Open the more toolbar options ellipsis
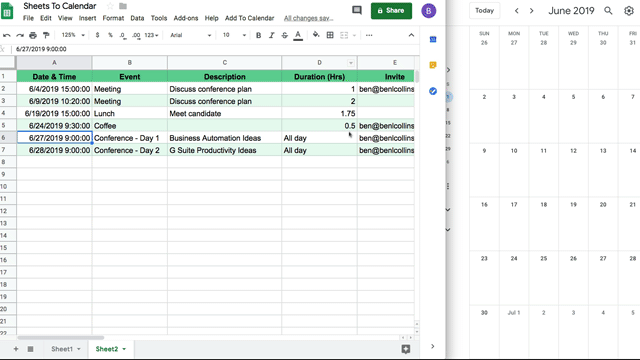 pos(369,36)
